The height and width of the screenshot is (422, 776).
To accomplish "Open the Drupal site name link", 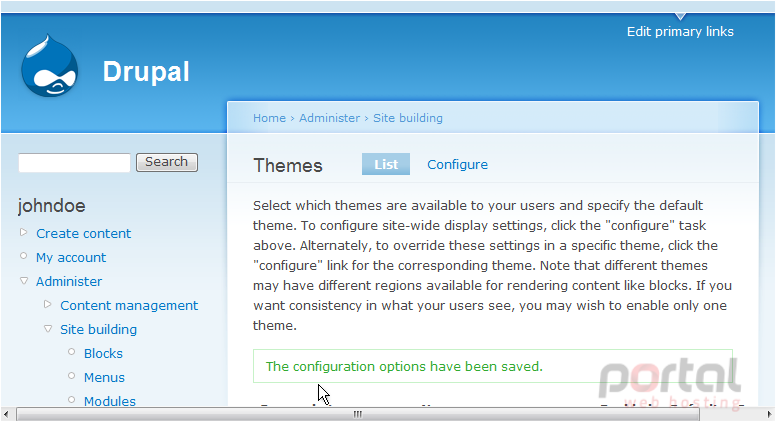I will (x=146, y=72).
